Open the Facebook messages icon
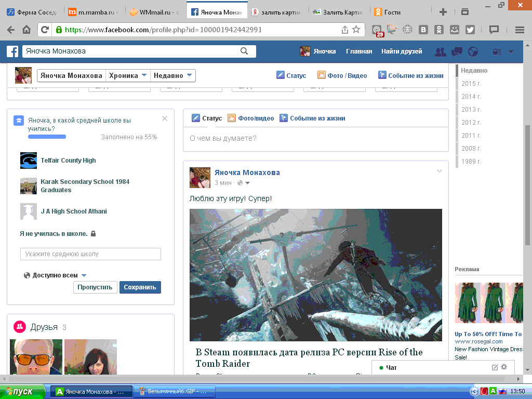This screenshot has height=399, width=532. tap(457, 51)
